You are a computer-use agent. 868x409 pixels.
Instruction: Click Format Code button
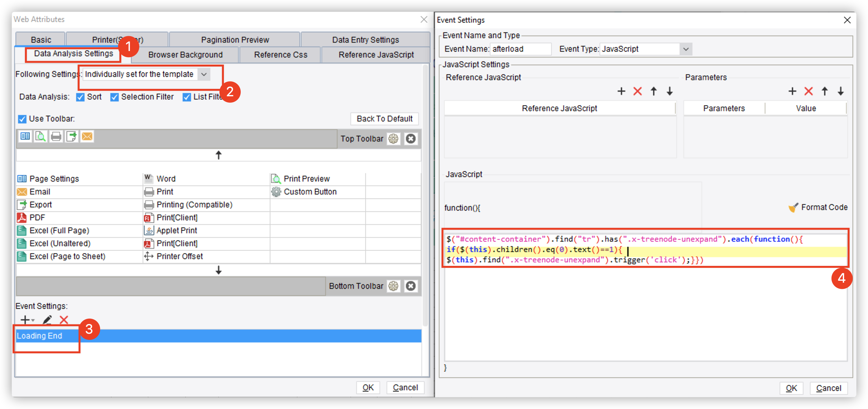pos(818,207)
